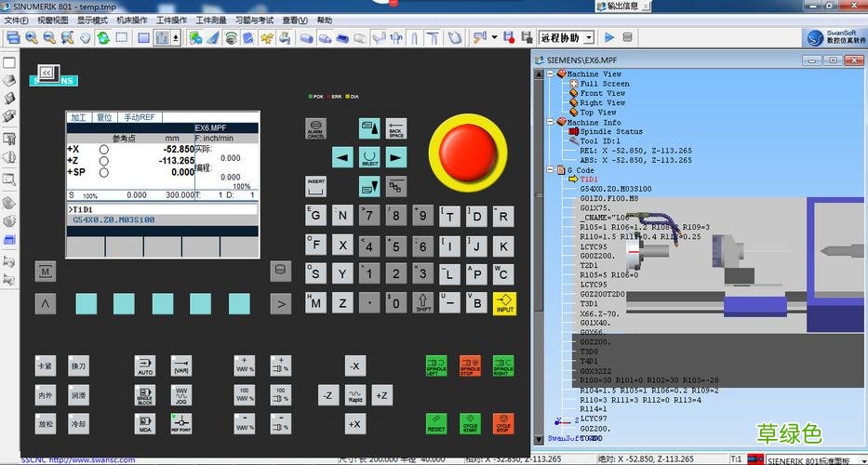Click the blue play icon in toolbar
The image size is (868, 465).
pyautogui.click(x=609, y=38)
